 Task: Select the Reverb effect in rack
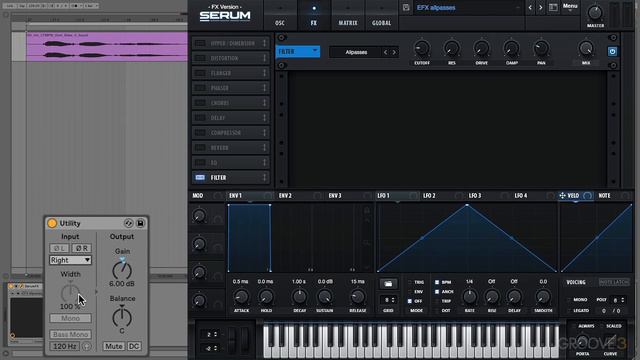pyautogui.click(x=231, y=148)
